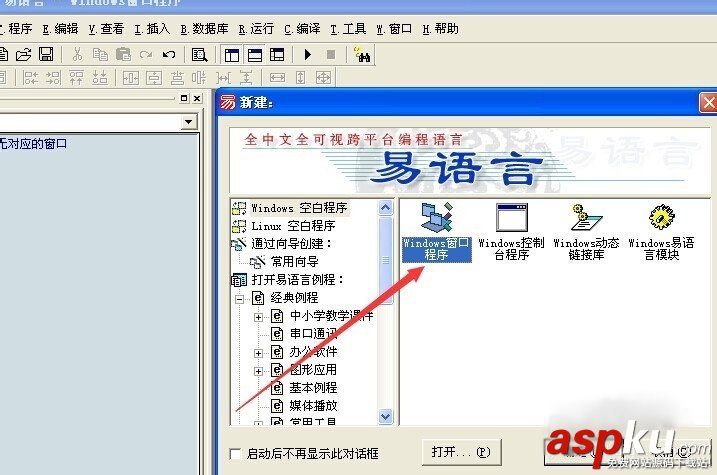Click the align right edges toolbar icon
This screenshot has width=717, height=475.
pos(53,78)
